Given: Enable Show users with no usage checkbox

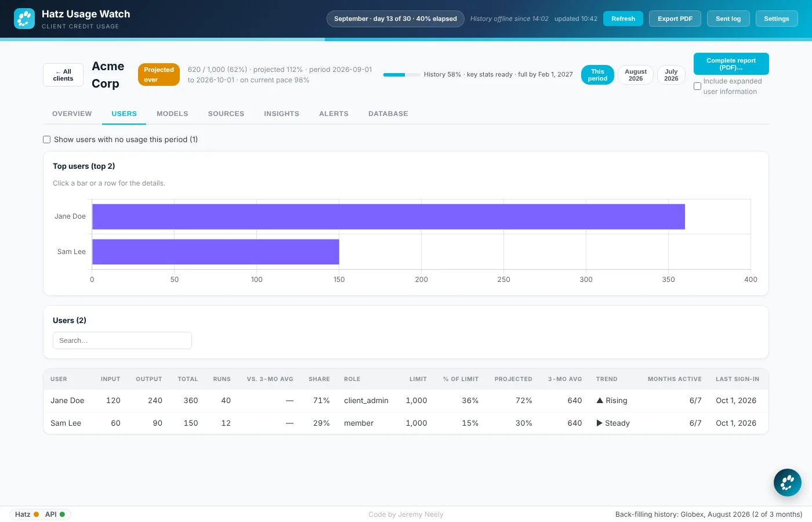Looking at the screenshot, I should click(x=47, y=140).
